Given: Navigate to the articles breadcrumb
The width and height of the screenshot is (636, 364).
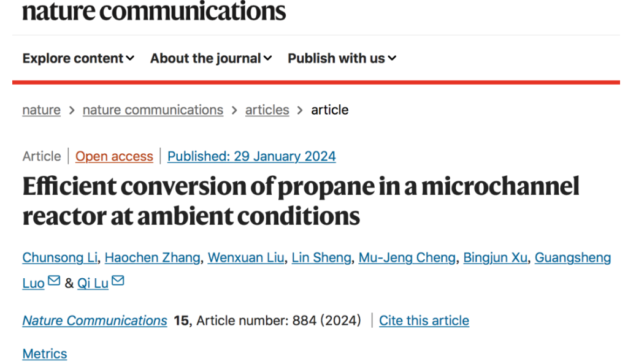Looking at the screenshot, I should click(x=267, y=110).
